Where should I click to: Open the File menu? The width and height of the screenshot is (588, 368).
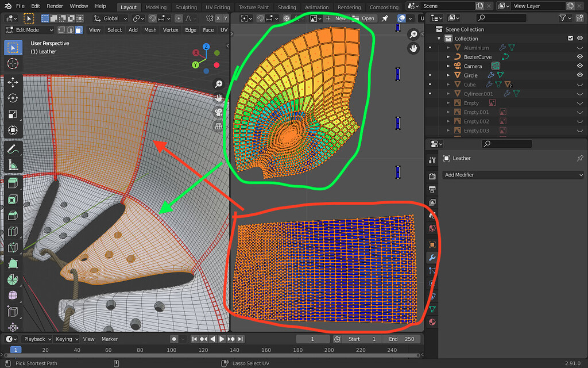[x=20, y=6]
